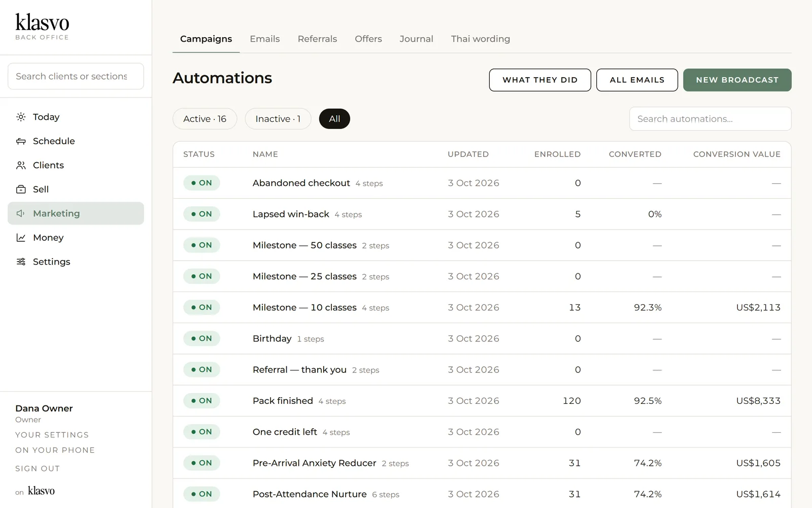This screenshot has height=508, width=812.
Task: Click the Schedule bench icon
Action: click(x=21, y=141)
